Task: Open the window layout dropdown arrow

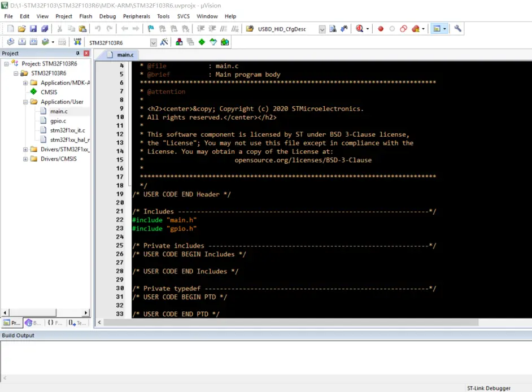Action: (x=445, y=29)
